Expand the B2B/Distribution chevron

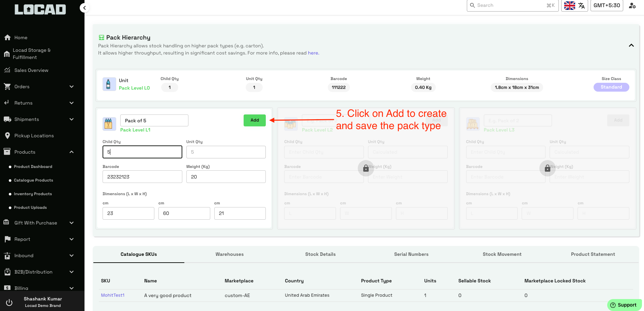(72, 272)
